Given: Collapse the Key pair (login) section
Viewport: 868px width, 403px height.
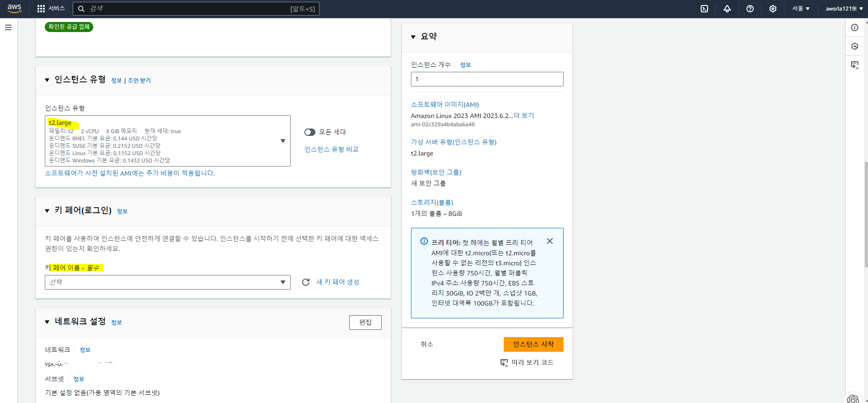Looking at the screenshot, I should [x=47, y=211].
